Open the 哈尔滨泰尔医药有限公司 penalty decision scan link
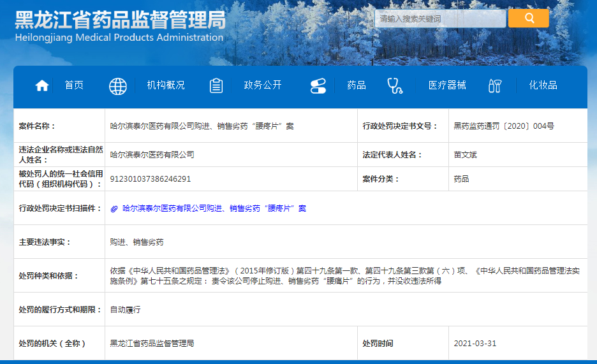Image resolution: width=597 pixels, height=364 pixels. pos(214,208)
